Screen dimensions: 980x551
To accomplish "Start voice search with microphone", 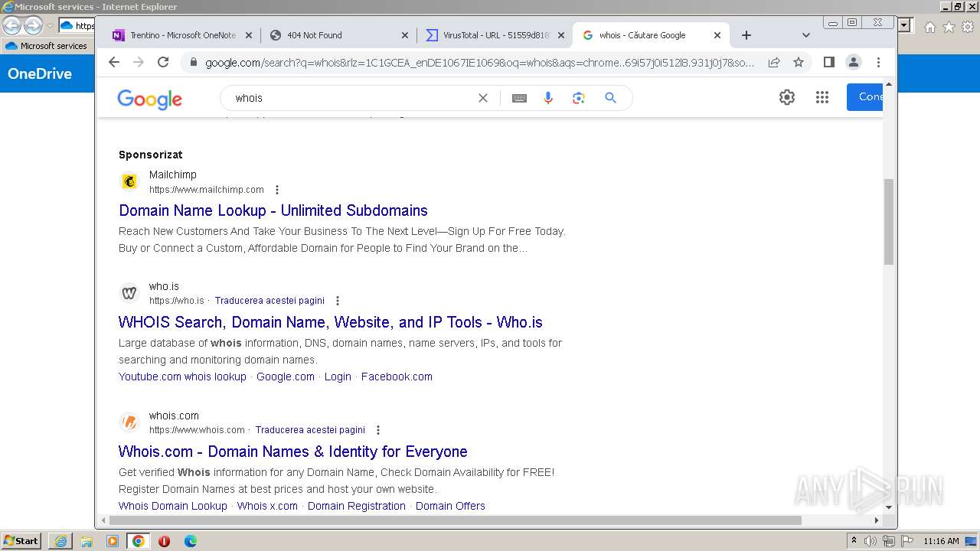I will point(548,98).
